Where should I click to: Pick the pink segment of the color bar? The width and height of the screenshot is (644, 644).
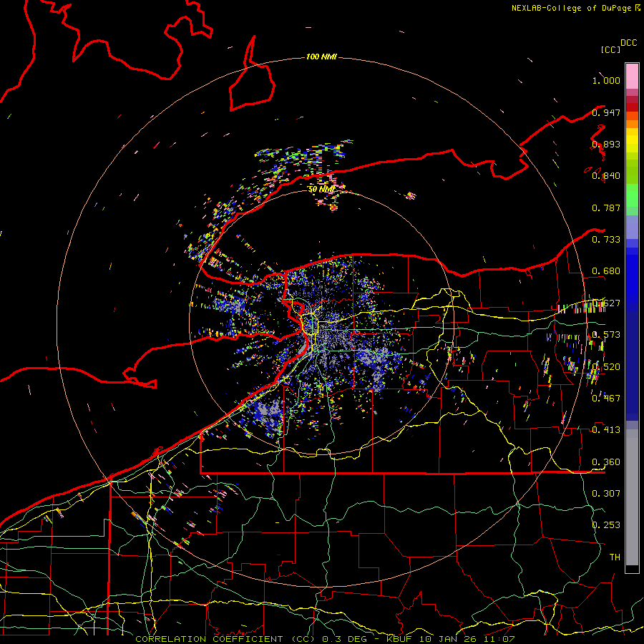632,77
